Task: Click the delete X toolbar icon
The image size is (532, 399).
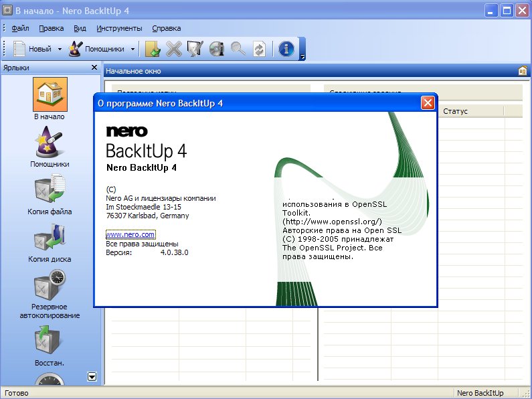Action: pos(174,49)
